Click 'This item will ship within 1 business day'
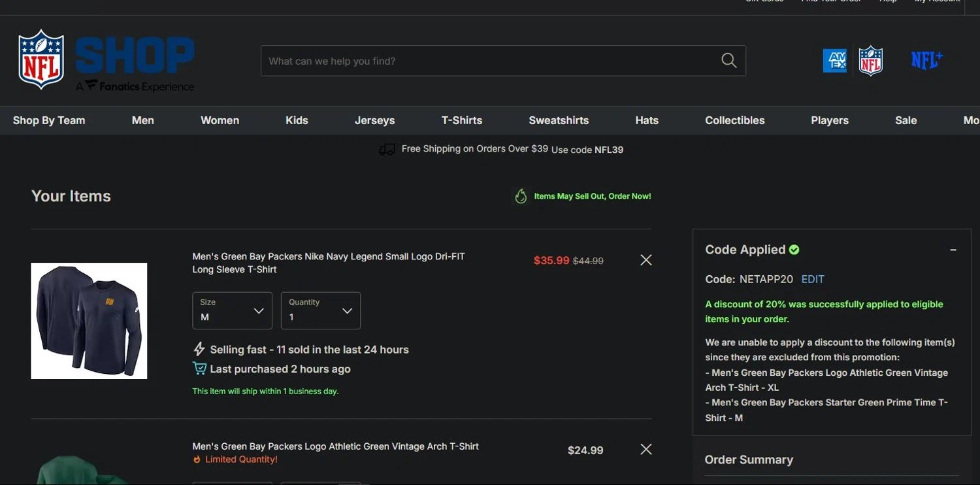This screenshot has height=485, width=980. (265, 392)
